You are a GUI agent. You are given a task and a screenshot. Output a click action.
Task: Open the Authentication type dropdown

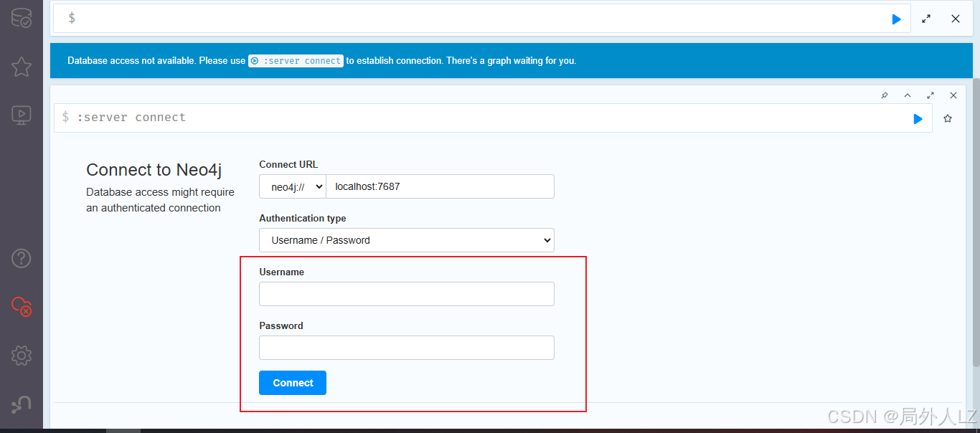(407, 240)
